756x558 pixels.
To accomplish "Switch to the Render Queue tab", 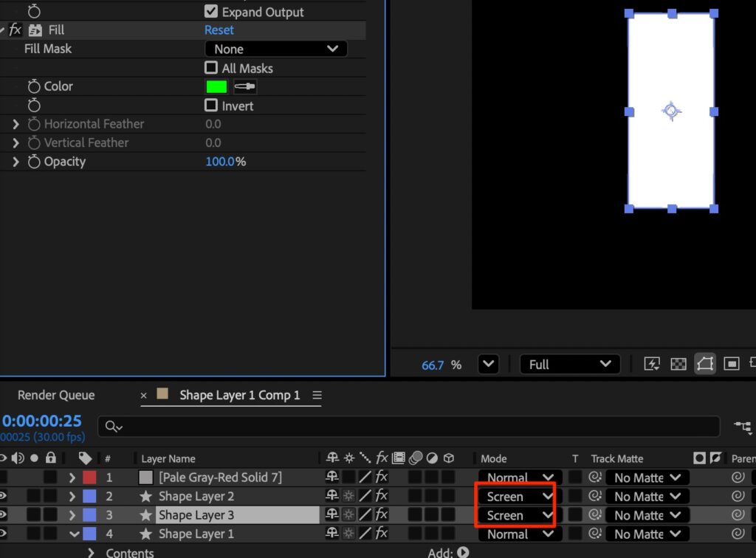I will pos(56,395).
